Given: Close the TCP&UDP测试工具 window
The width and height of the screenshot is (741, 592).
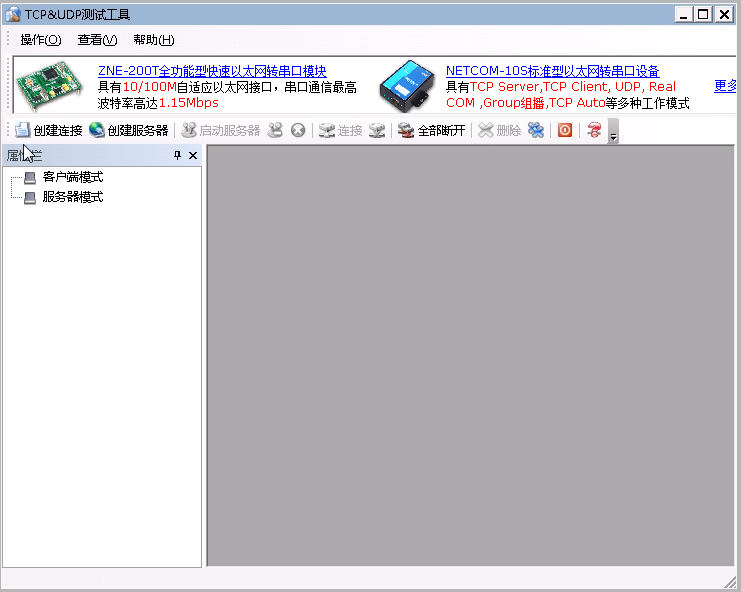Looking at the screenshot, I should point(724,15).
